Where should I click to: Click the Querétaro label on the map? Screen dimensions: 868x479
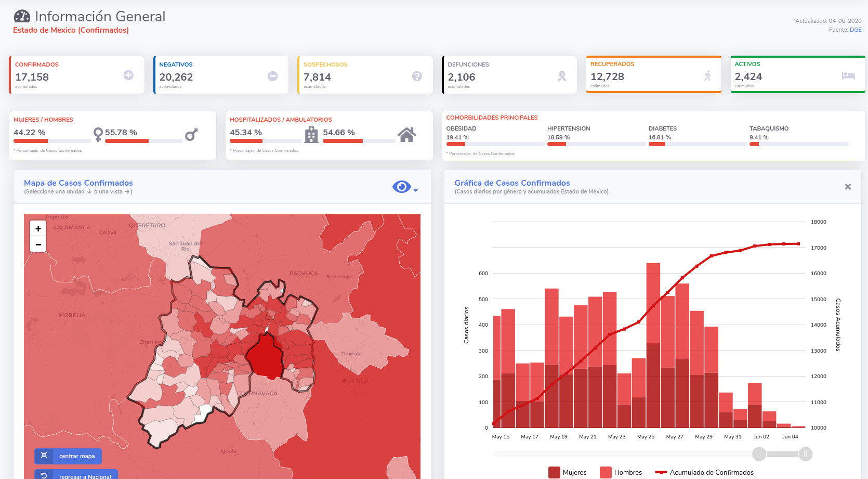[x=147, y=226]
